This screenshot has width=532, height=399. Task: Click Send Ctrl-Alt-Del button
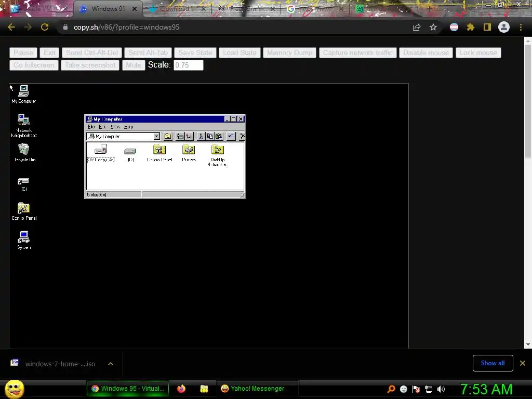(92, 52)
